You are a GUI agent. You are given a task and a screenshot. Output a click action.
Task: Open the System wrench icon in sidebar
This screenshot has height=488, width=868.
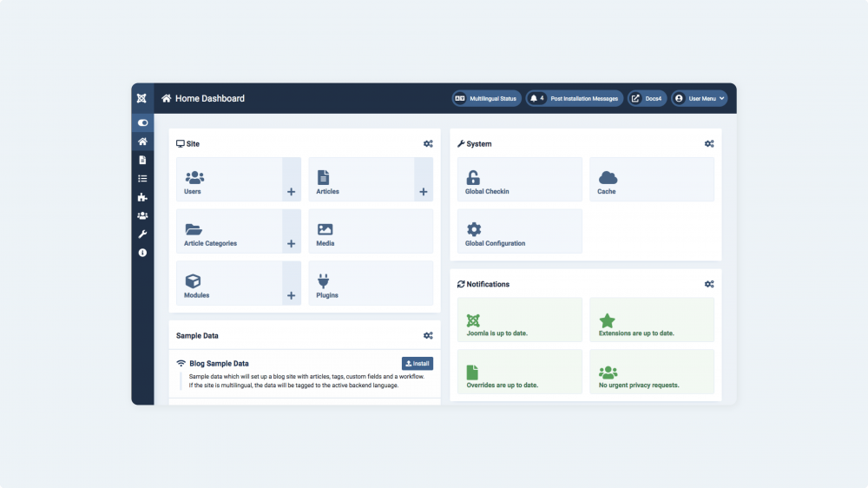(142, 234)
